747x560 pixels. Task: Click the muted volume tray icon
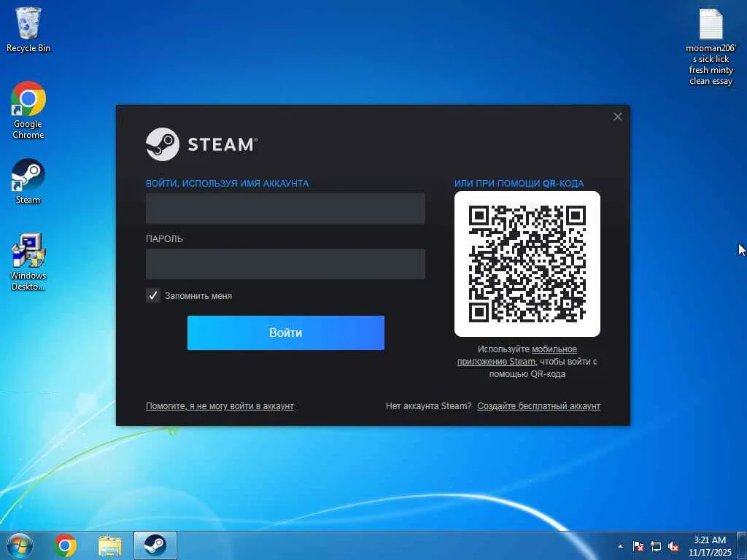pyautogui.click(x=673, y=546)
